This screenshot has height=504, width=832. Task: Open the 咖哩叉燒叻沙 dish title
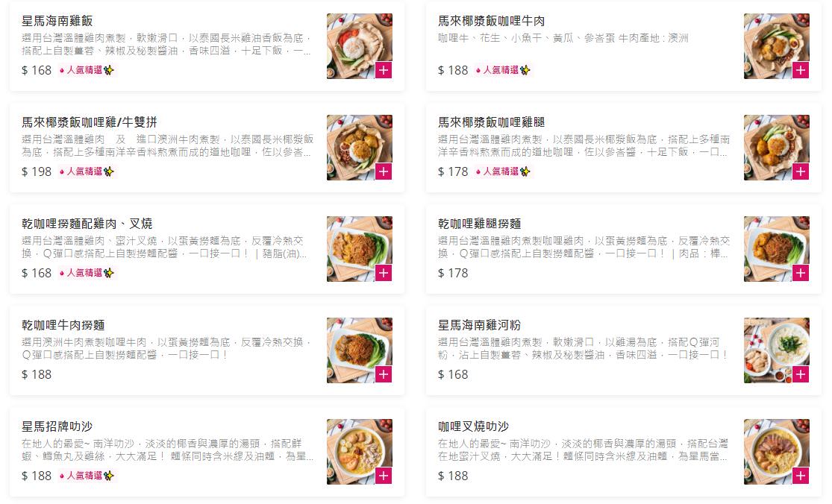point(473,426)
